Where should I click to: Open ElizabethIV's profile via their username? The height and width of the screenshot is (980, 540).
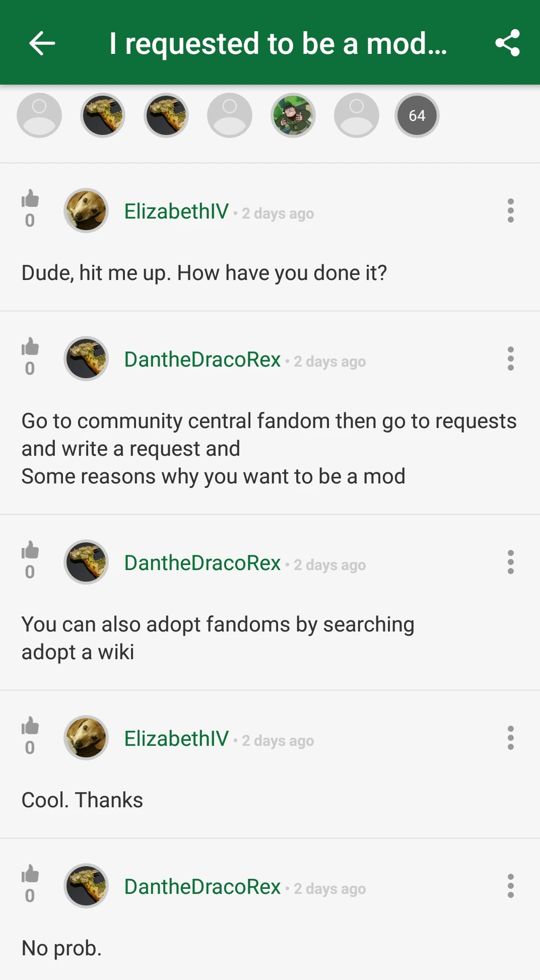coord(176,211)
